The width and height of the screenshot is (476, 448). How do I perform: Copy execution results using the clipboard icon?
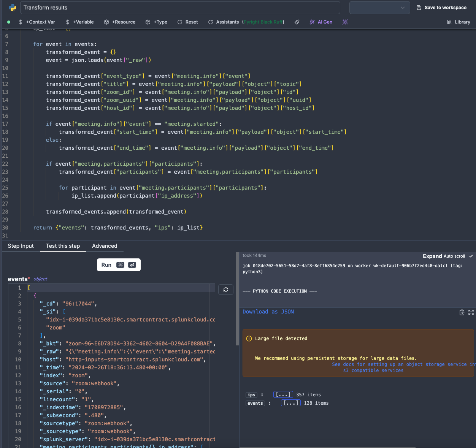(x=462, y=312)
